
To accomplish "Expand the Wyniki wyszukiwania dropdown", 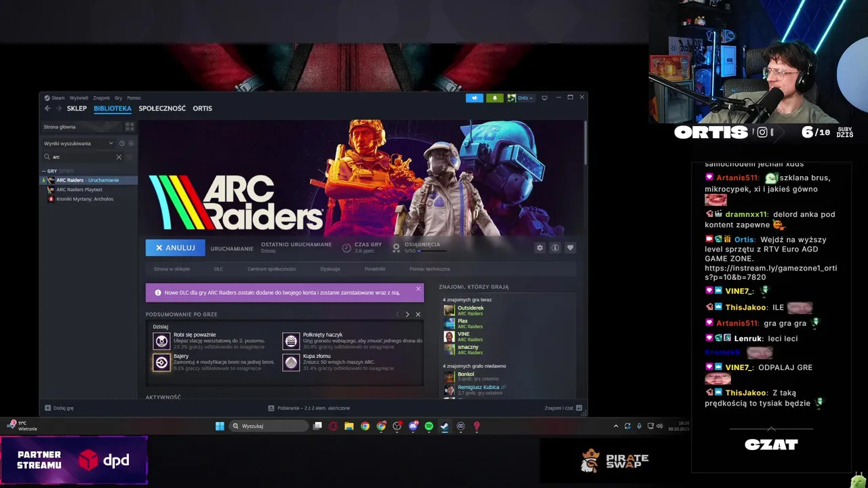I will tap(79, 144).
